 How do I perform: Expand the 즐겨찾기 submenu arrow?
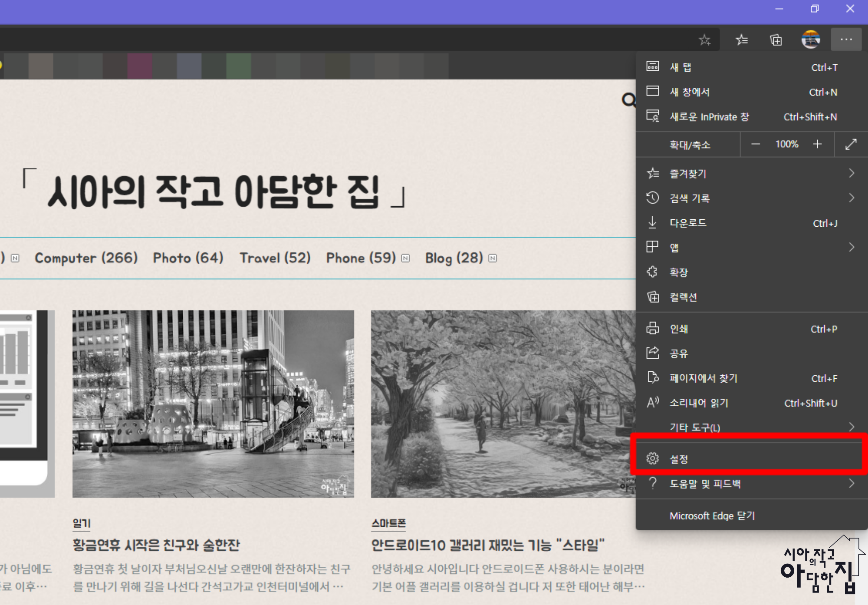pos(852,173)
